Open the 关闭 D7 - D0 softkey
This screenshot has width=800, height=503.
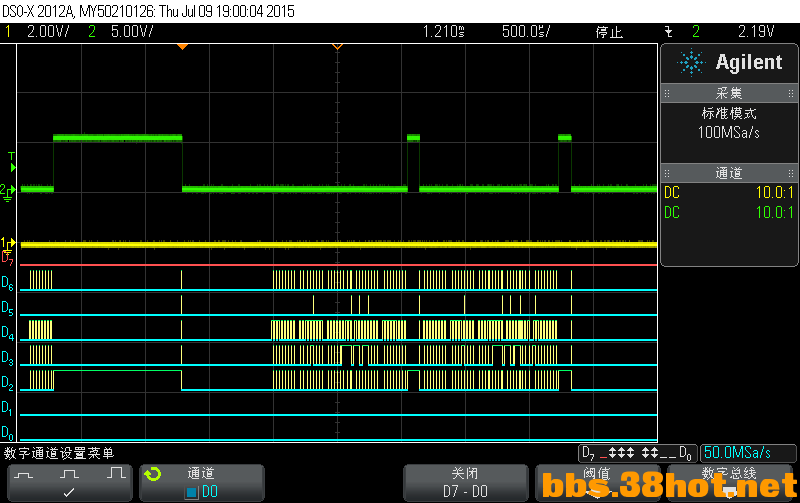pyautogui.click(x=465, y=483)
